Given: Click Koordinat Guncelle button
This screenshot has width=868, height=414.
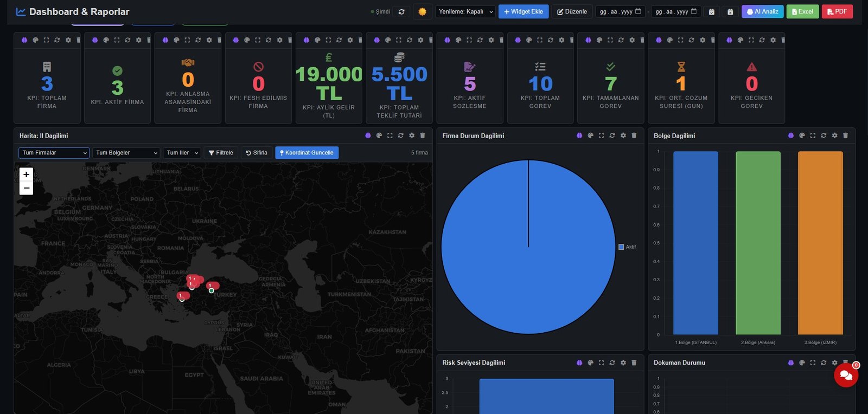Looking at the screenshot, I should tap(307, 153).
